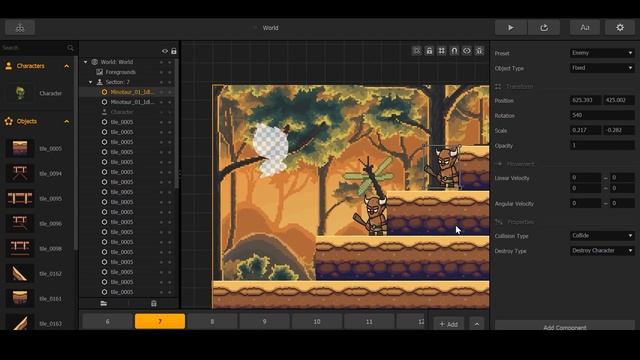Open the settings gear
This screenshot has height=360, width=640.
(620, 28)
